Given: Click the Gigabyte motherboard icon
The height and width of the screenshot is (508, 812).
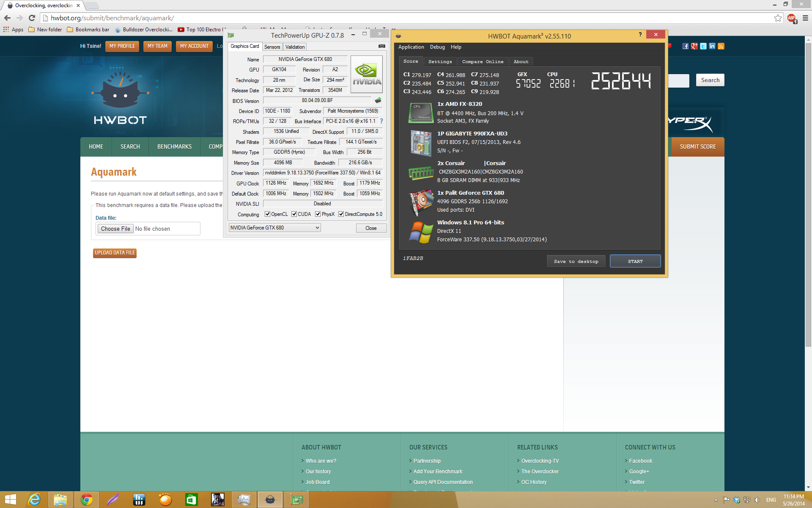Looking at the screenshot, I should pos(420,143).
